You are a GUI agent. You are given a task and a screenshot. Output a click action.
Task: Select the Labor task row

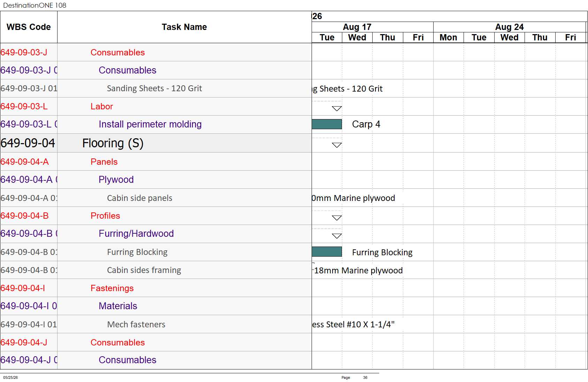[x=102, y=107]
